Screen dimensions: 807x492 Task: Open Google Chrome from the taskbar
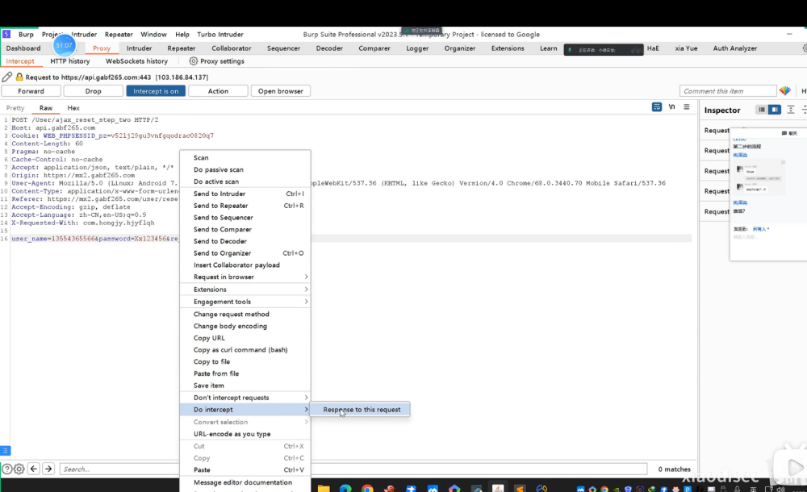point(367,488)
